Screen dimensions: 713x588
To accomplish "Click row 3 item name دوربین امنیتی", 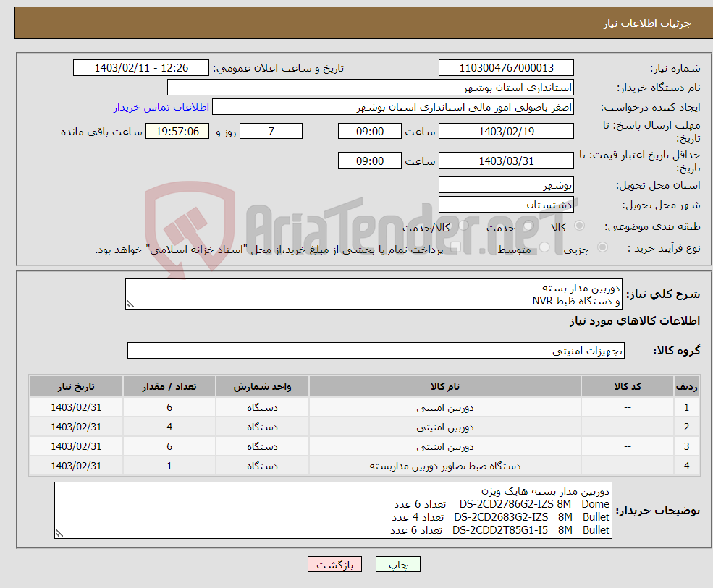I will [444, 447].
